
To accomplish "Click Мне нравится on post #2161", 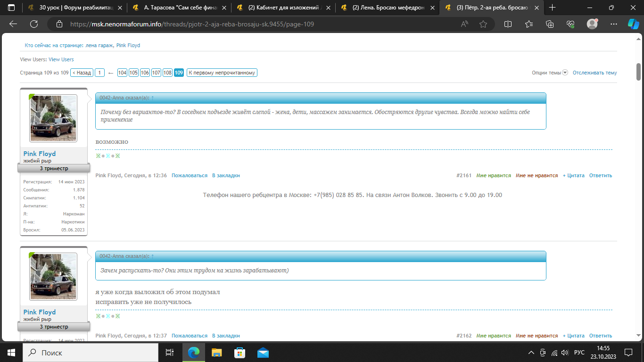I will pyautogui.click(x=493, y=175).
